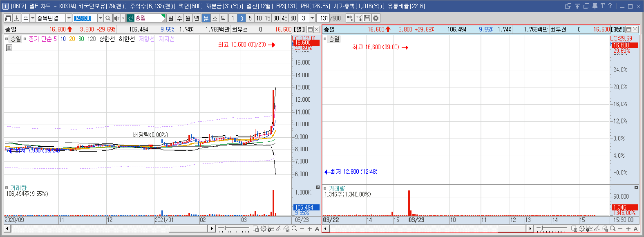Click the data grid icon in daily chart
644x237 pixels.
pyautogui.click(x=9, y=48)
